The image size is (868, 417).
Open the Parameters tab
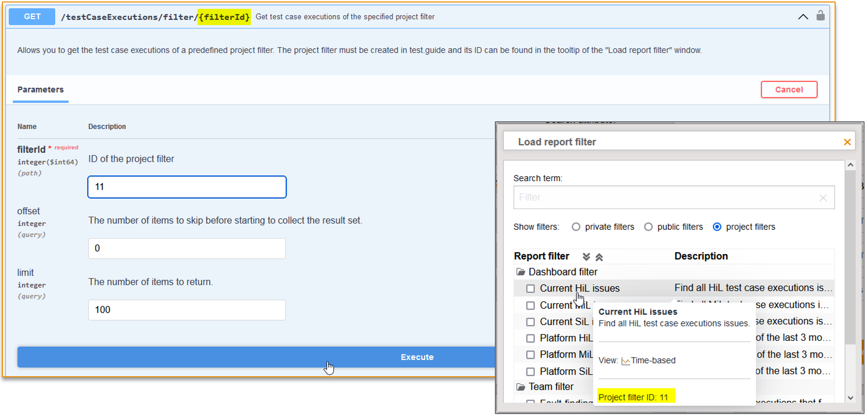coord(41,90)
